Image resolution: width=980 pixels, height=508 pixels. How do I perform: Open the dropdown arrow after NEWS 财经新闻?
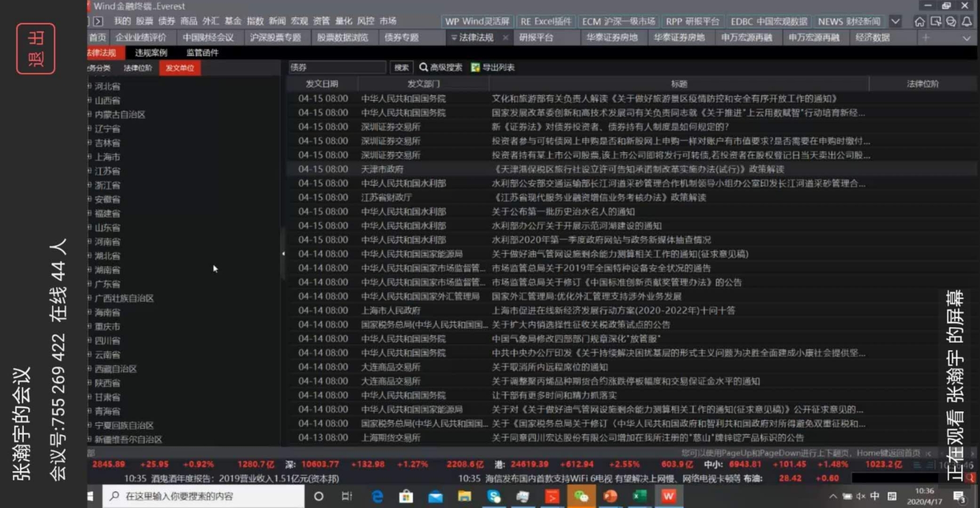(x=896, y=21)
